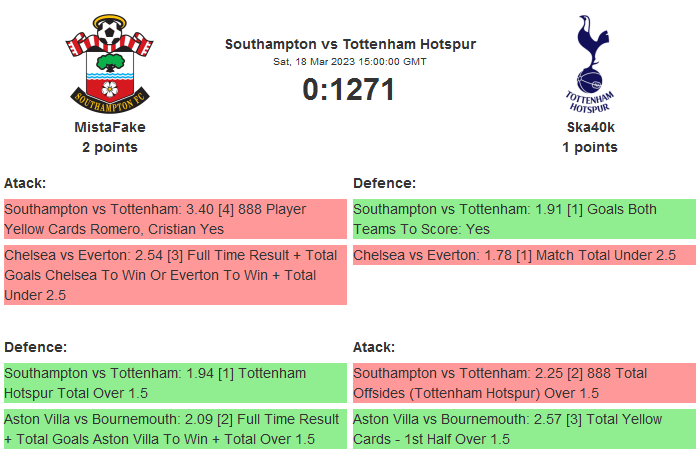Click the 0:1271 score display
Viewport: 700px width, 460px height.
tap(350, 90)
